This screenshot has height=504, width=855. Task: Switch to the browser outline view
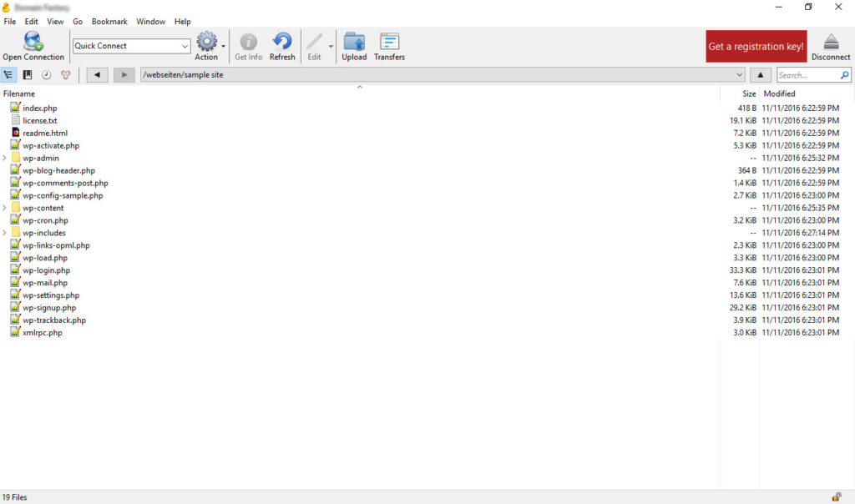(8, 75)
